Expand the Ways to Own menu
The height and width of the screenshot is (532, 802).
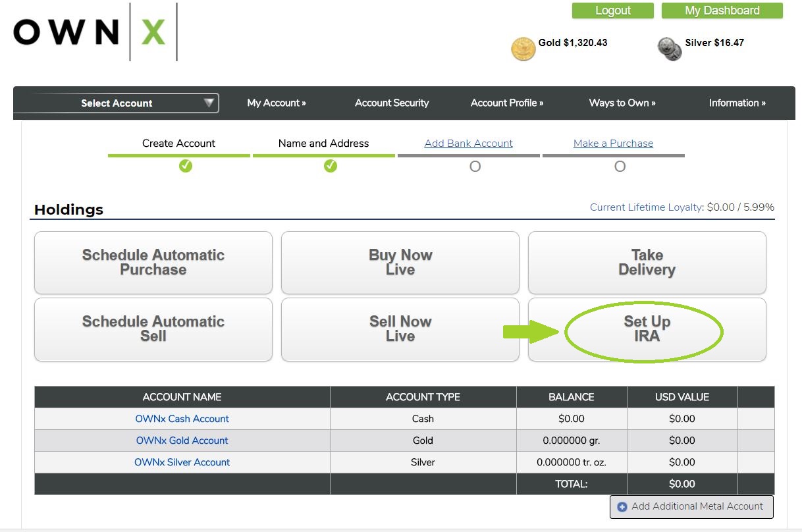(622, 103)
